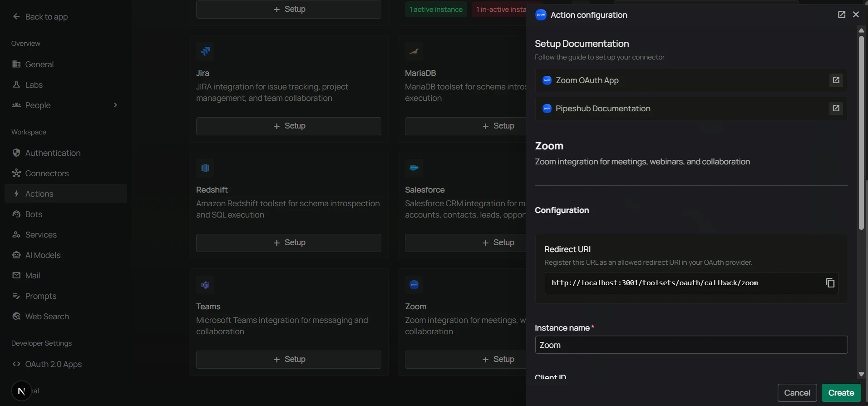Click the Web Search icon in sidebar
Viewport: 868px width, 406px height.
click(x=16, y=317)
